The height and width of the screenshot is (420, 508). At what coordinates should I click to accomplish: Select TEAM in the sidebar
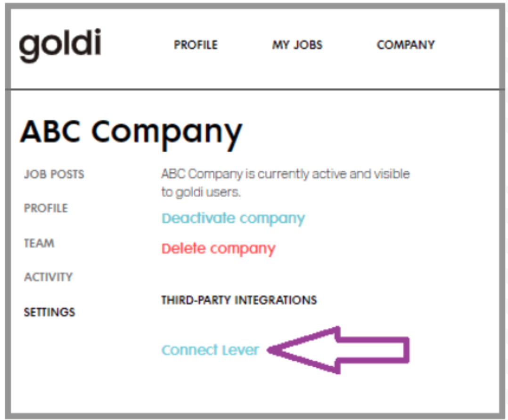click(39, 243)
